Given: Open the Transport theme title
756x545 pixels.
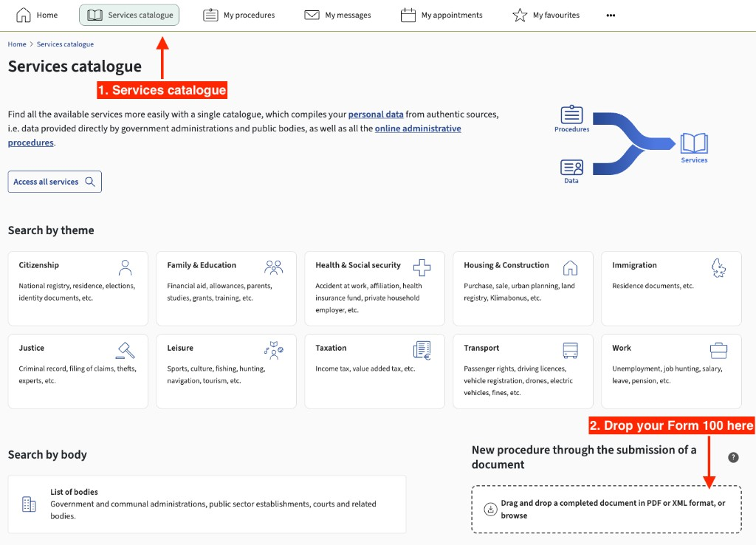Looking at the screenshot, I should tap(481, 348).
